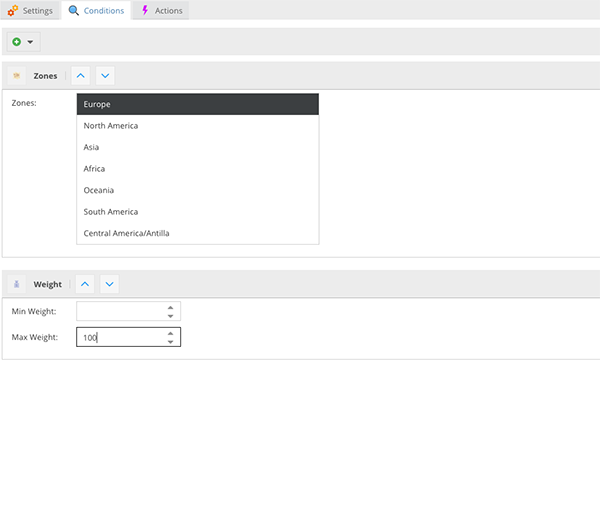Open the add condition dropdown arrow
This screenshot has height=506, width=600.
tap(30, 42)
